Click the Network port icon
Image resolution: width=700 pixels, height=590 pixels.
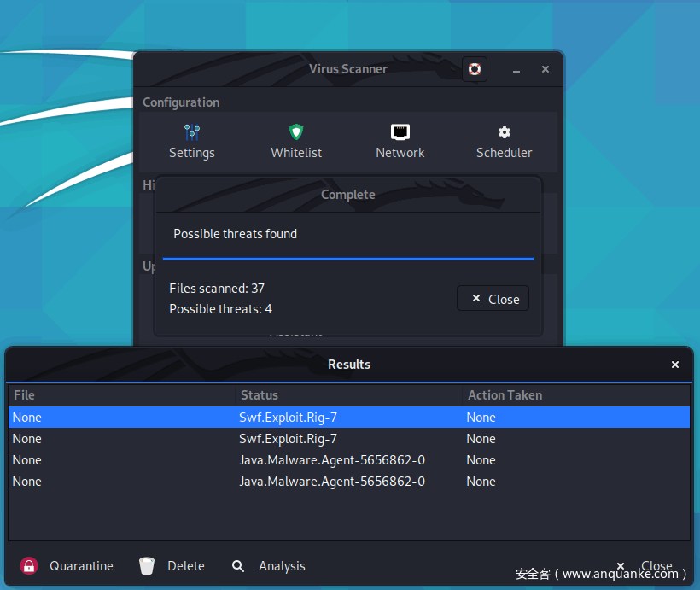tap(400, 132)
